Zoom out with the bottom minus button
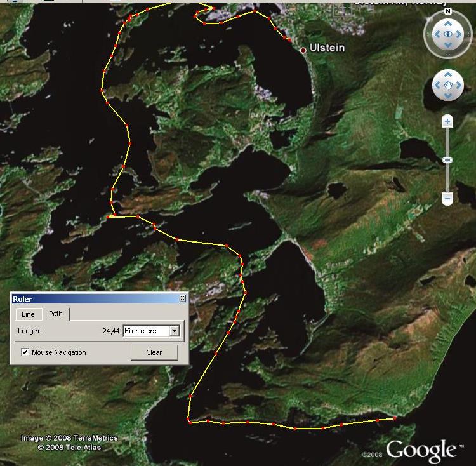The height and width of the screenshot is (466, 476). [447, 199]
